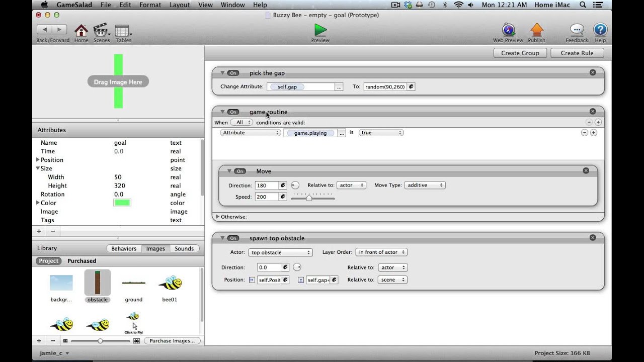Viewport: 644px width, 362px height.
Task: Open the Help question mark icon
Action: point(600,30)
